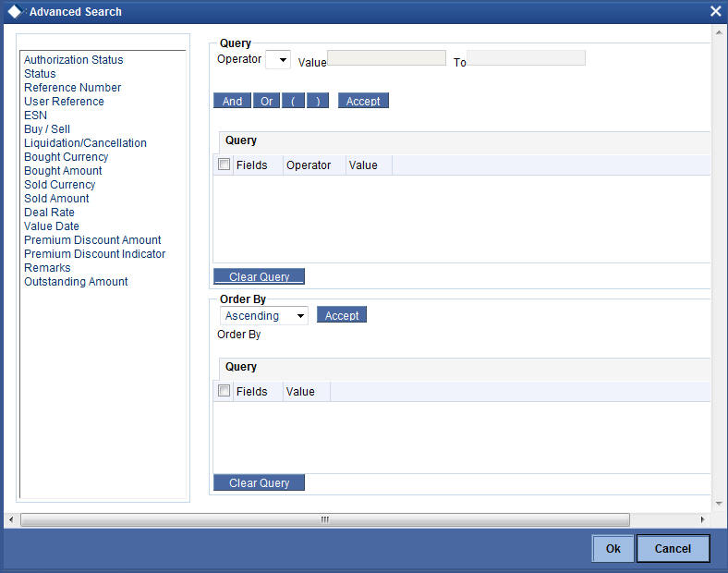Select Value Date field
Screen dimensions: 728x573
tap(52, 226)
